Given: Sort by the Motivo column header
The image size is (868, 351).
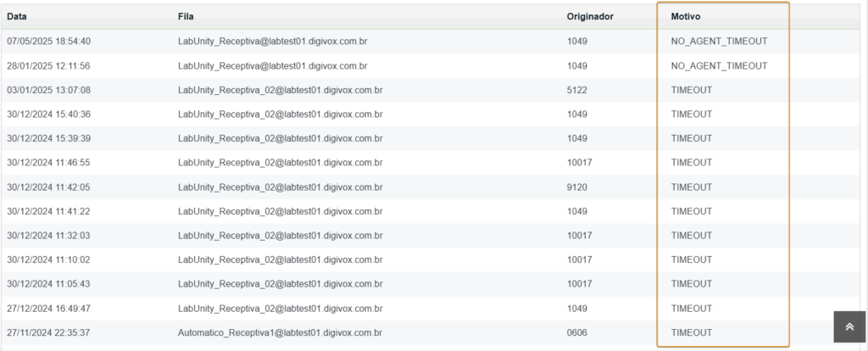Looking at the screenshot, I should 685,17.
